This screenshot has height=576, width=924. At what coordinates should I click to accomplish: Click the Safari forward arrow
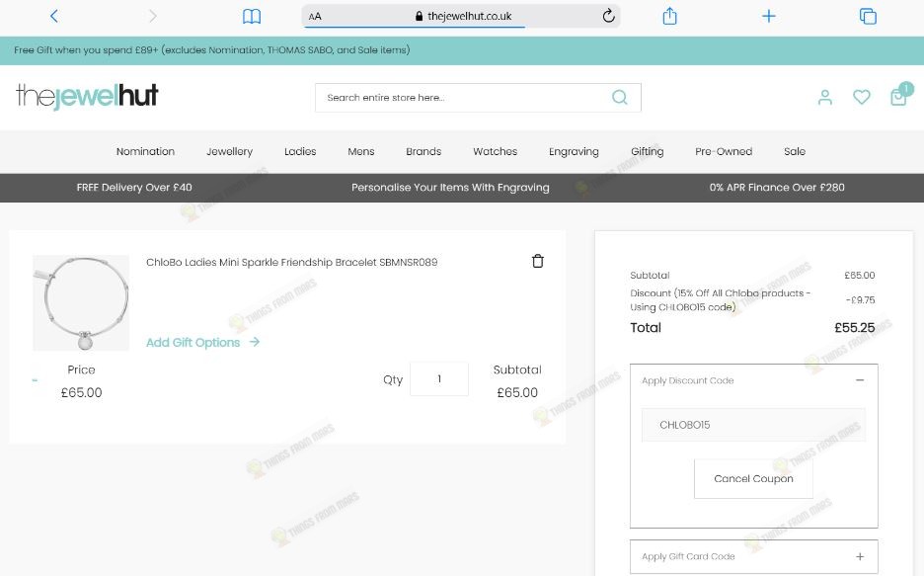(x=153, y=16)
